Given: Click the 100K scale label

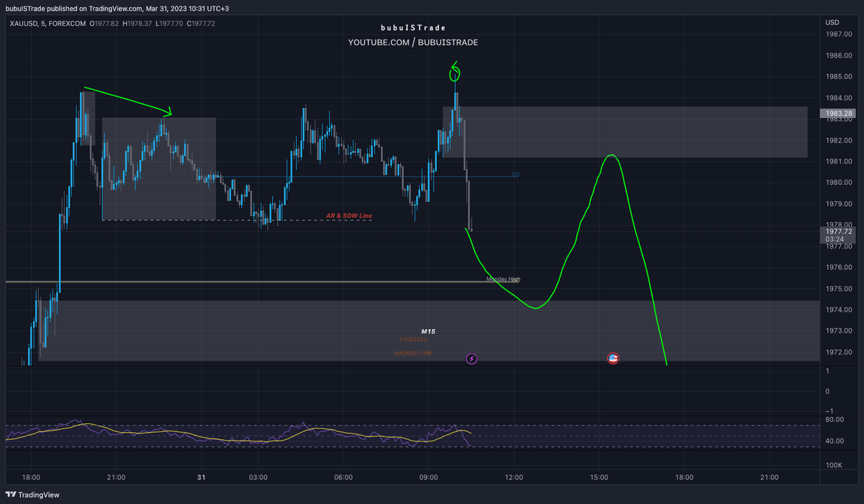Looking at the screenshot, I should [834, 465].
